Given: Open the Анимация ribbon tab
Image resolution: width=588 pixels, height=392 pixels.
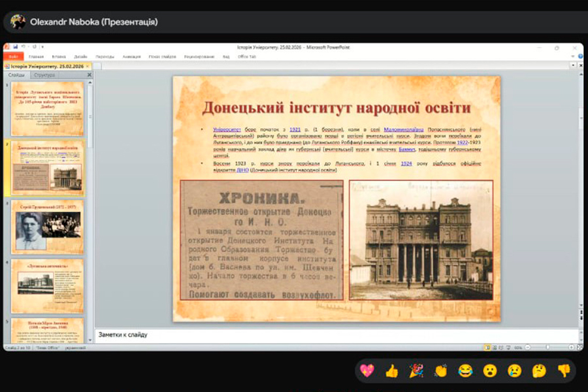Looking at the screenshot, I should coord(131,57).
